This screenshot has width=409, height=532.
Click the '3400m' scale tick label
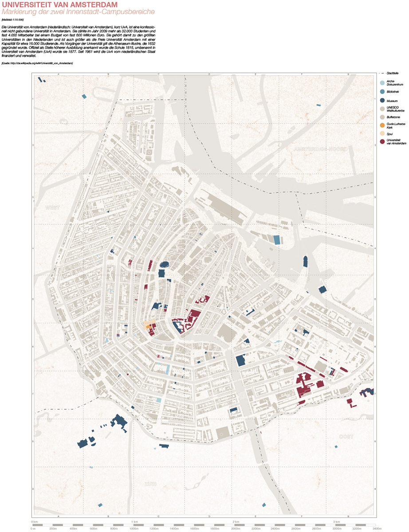(377, 529)
